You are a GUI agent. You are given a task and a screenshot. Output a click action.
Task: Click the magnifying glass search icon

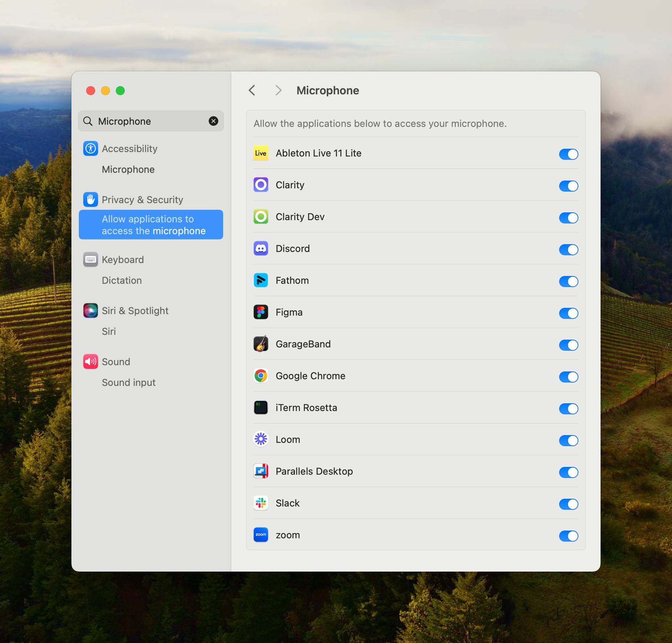coord(88,121)
